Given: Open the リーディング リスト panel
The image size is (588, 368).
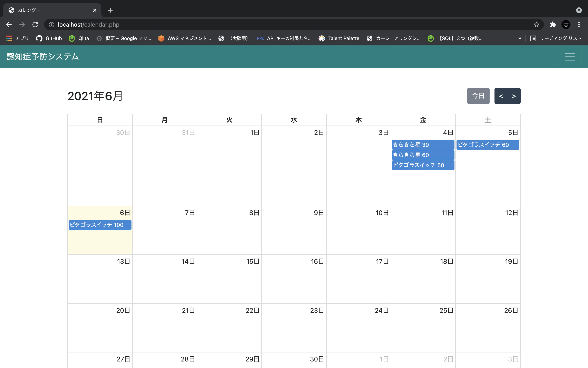Looking at the screenshot, I should click(556, 38).
